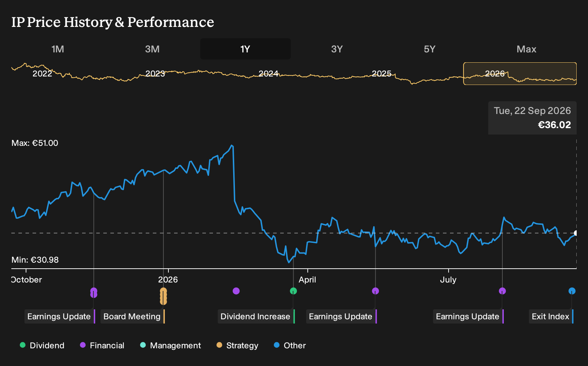This screenshot has height=366, width=588.
Task: Click the purple event dot without a label
Action: [x=236, y=291]
